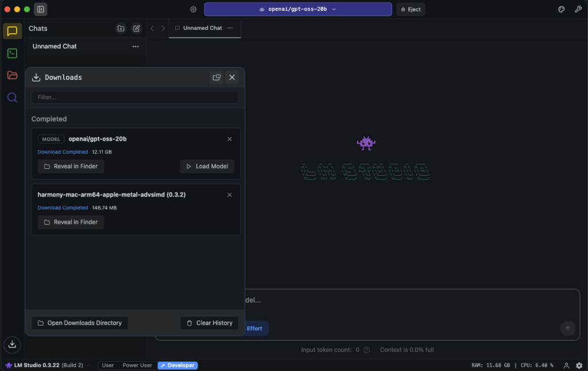Open the Chats sidebar icon
This screenshot has width=588, height=371.
point(12,31)
